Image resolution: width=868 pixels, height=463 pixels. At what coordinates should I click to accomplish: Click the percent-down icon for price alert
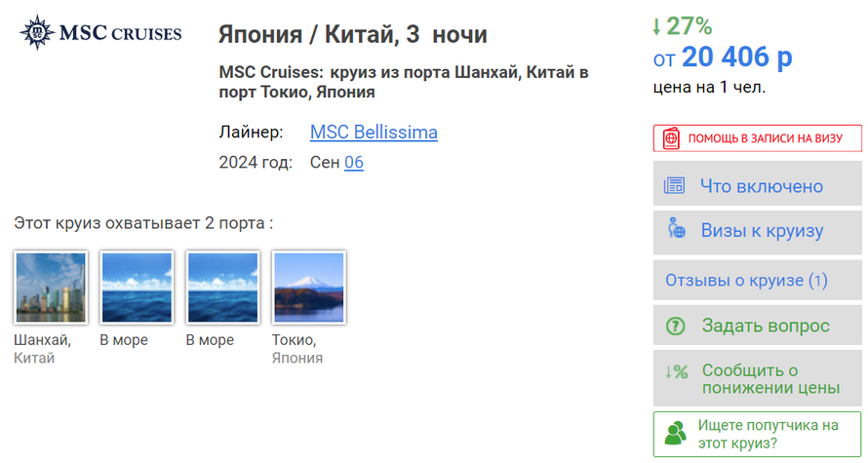pos(677,371)
